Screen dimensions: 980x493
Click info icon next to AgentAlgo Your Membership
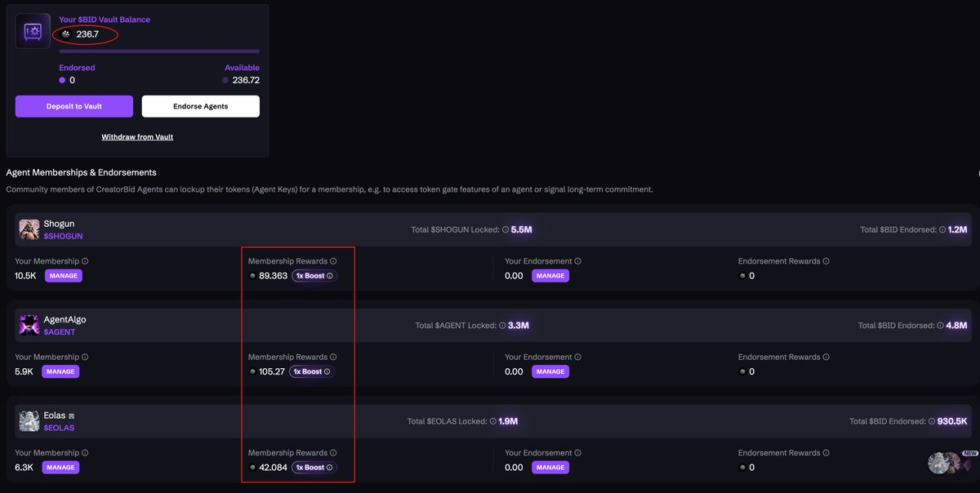(x=85, y=357)
